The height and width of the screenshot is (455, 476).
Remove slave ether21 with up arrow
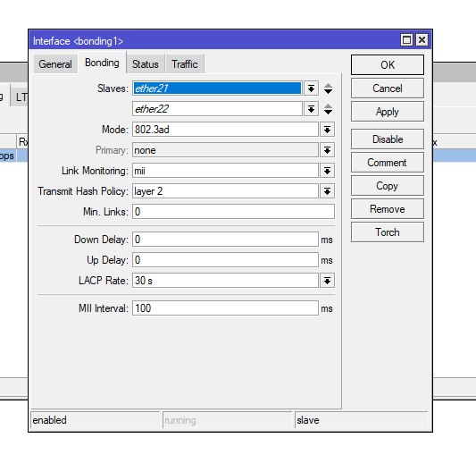coord(328,86)
